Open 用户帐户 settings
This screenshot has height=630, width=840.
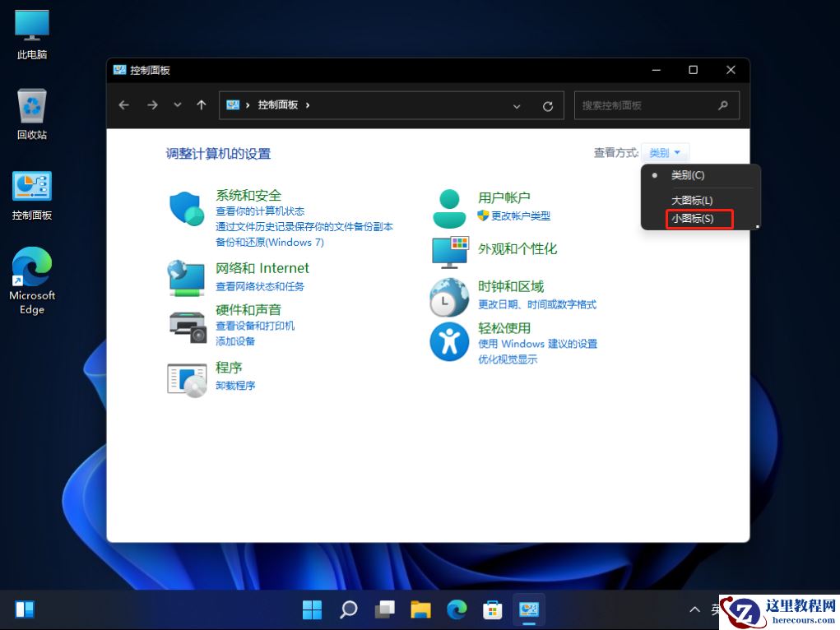(504, 197)
